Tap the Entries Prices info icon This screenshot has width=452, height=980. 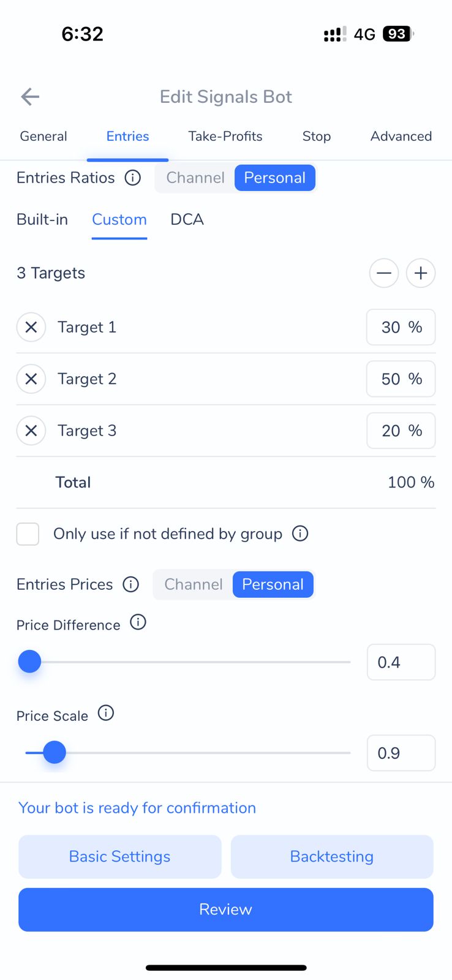pos(131,584)
